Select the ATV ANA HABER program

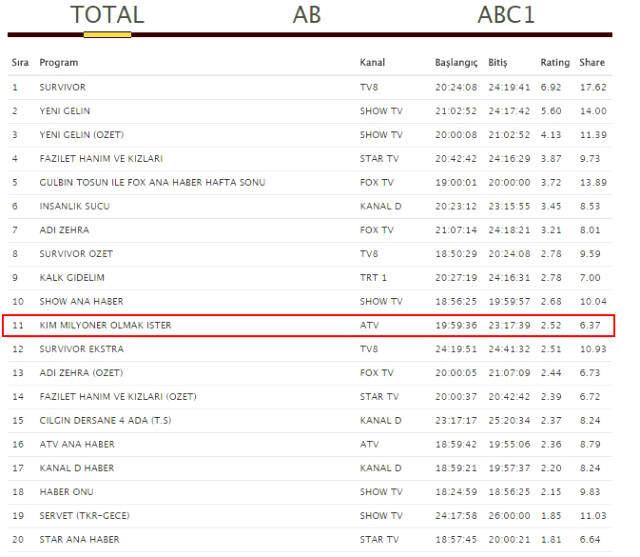77,444
